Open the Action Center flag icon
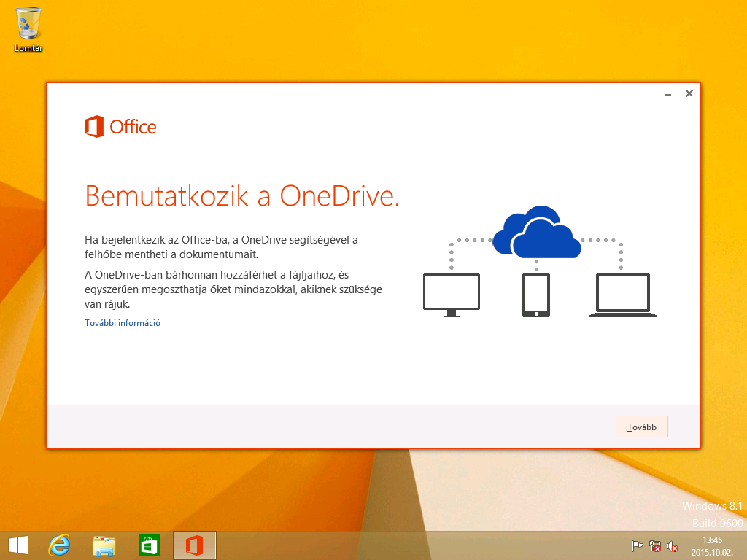 [x=636, y=546]
